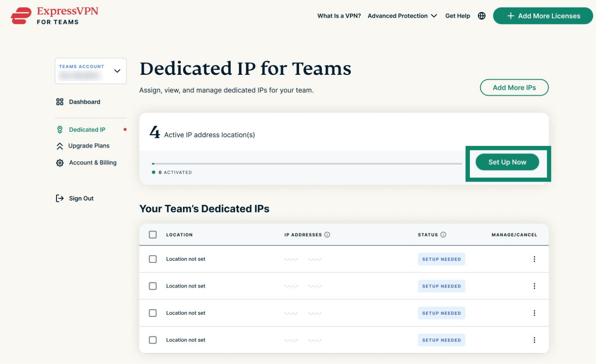Open three-dot manage menu in fourth IP row
The width and height of the screenshot is (596, 364).
(534, 340)
